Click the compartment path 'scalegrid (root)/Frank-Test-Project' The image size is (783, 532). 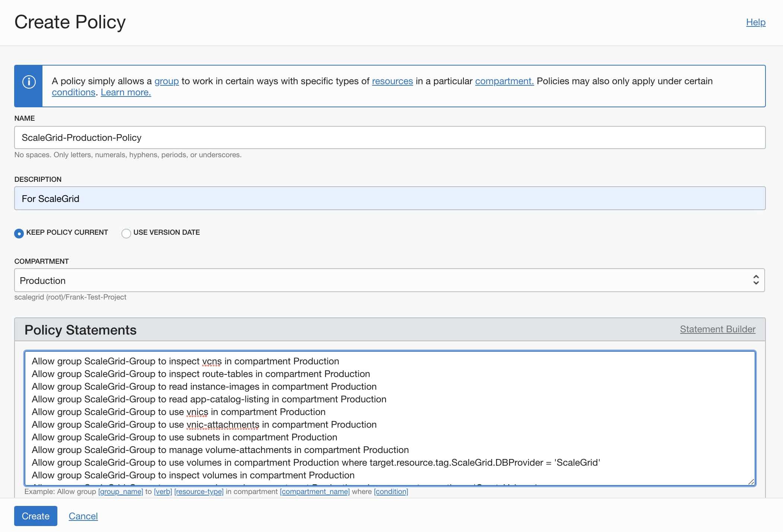70,297
